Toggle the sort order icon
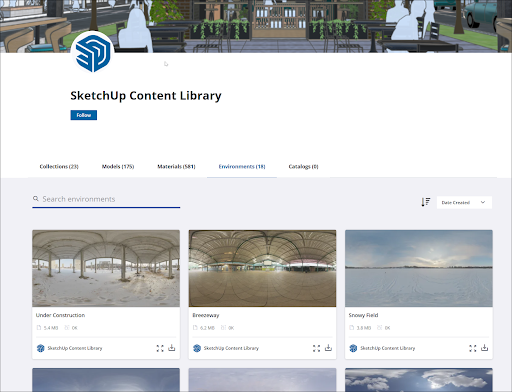The height and width of the screenshot is (392, 512). [x=426, y=202]
